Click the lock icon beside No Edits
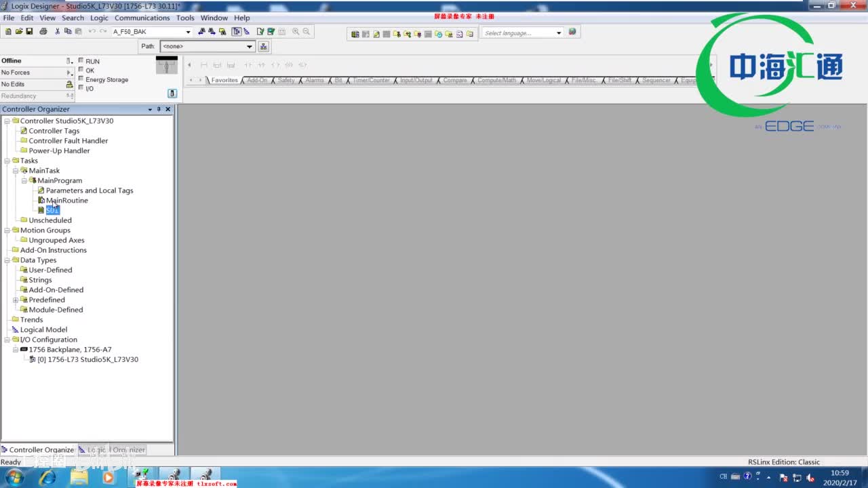Image resolution: width=868 pixels, height=488 pixels. pos(69,85)
